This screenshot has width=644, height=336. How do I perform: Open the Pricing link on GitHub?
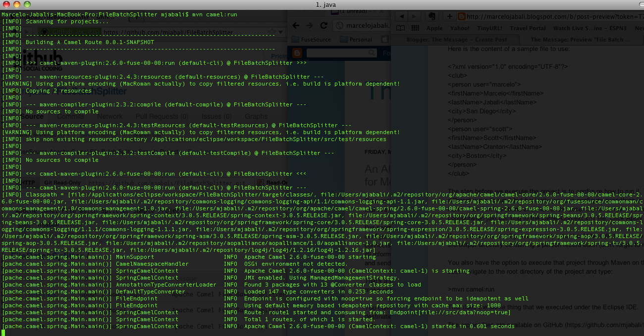pyautogui.click(x=280, y=56)
